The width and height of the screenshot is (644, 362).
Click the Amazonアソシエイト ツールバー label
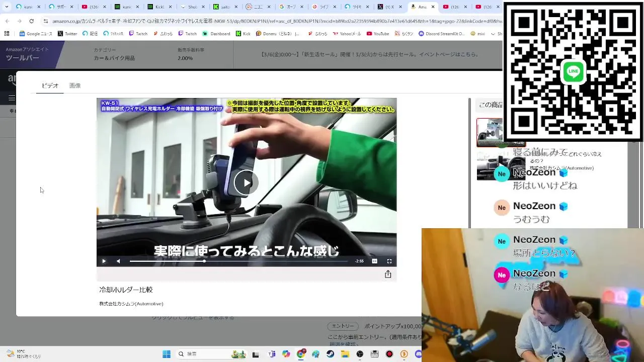tap(27, 54)
